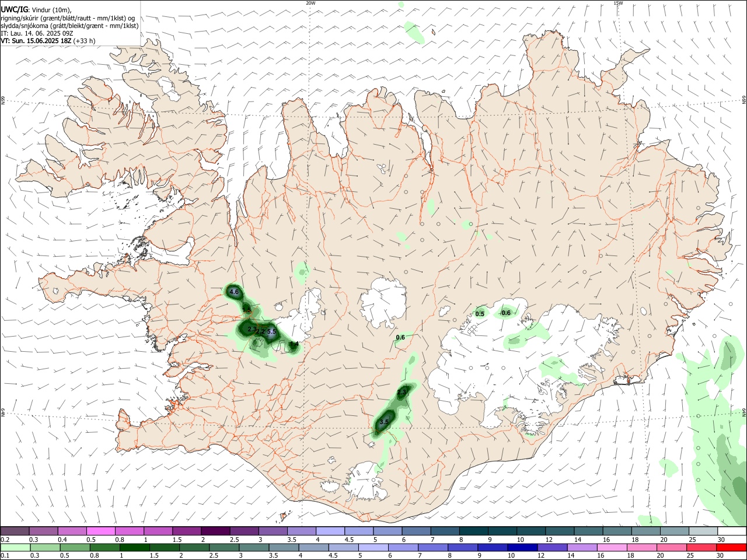Screen dimensions: 747x560
Task: Pick the darkest green swatch labeled 1 in lower row
Action: coord(135,547)
